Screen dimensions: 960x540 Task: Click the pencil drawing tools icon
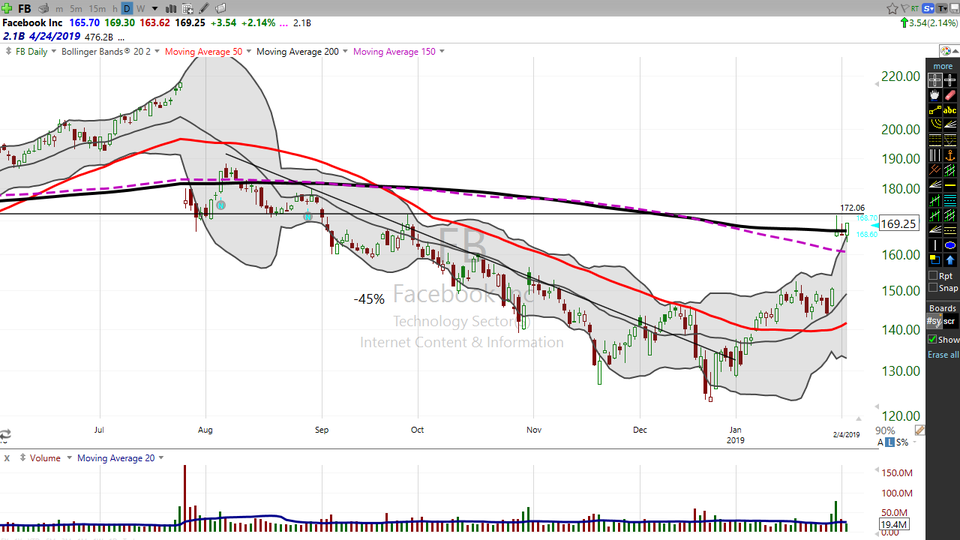(204, 9)
